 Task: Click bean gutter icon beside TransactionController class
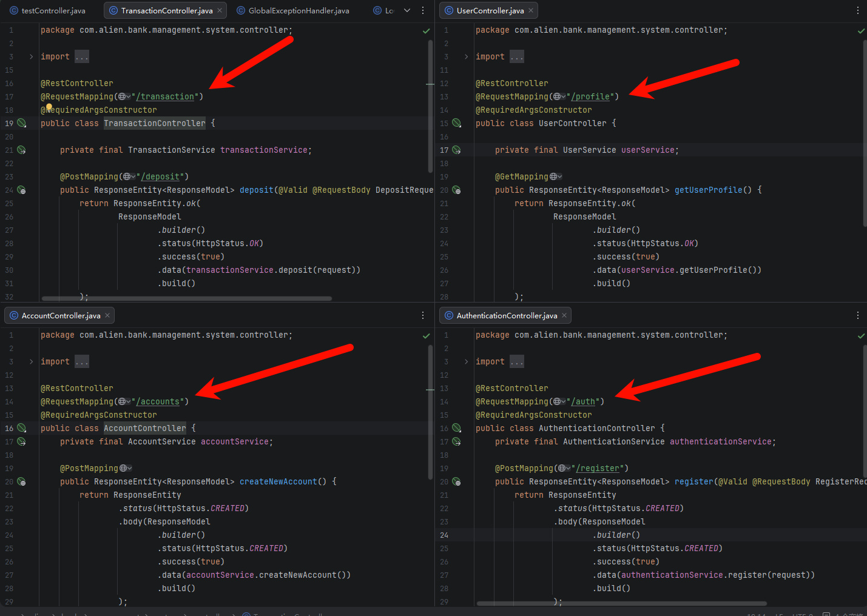22,123
